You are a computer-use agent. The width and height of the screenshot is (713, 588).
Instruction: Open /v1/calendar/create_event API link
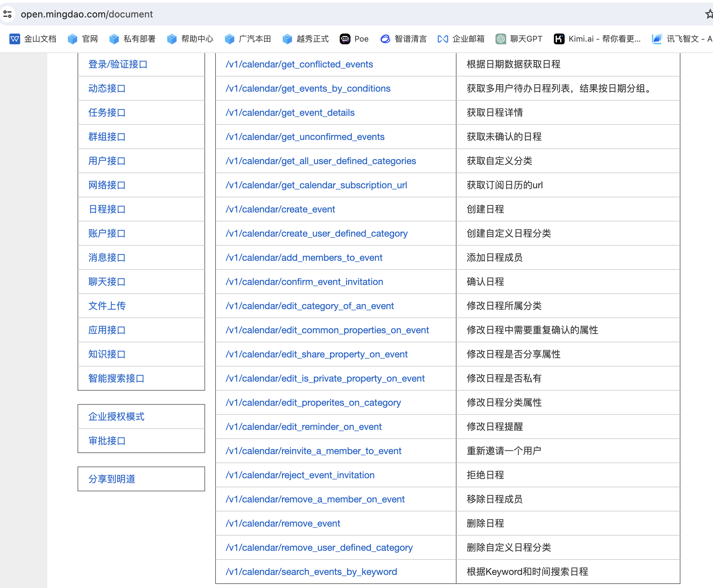[x=280, y=209]
